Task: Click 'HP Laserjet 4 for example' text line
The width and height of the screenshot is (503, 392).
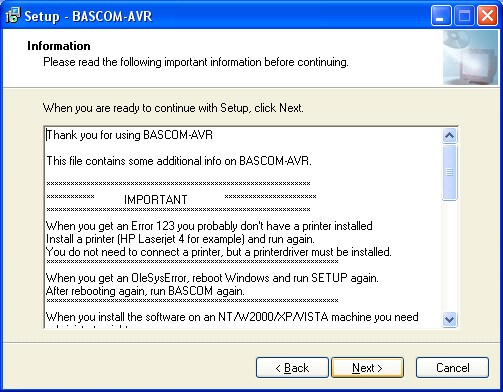Action: [180, 239]
